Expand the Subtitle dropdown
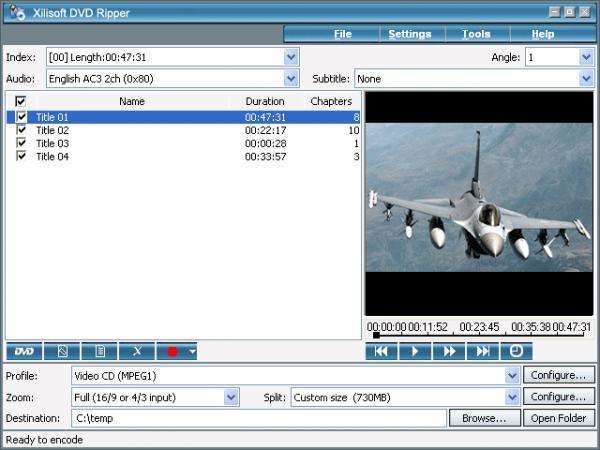 pos(586,79)
